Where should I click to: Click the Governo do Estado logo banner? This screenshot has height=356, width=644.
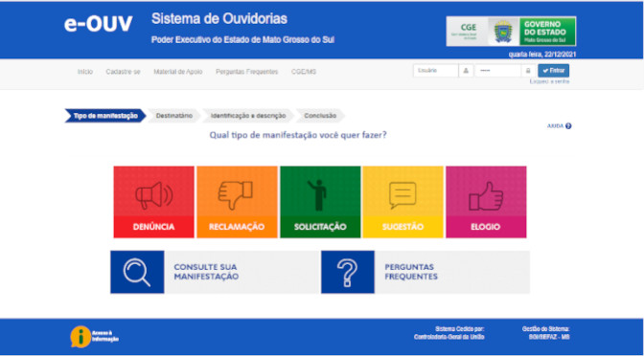coord(511,32)
